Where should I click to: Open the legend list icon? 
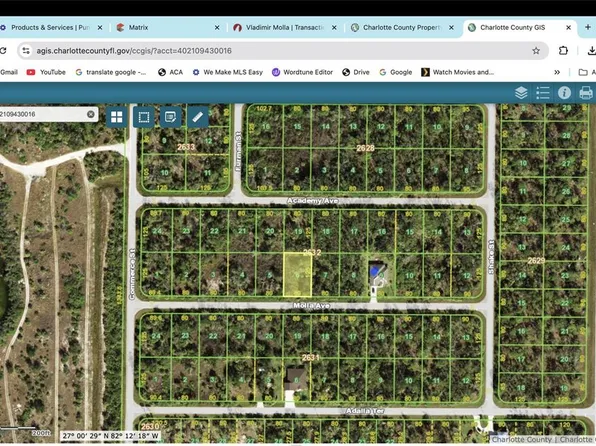coord(543,93)
